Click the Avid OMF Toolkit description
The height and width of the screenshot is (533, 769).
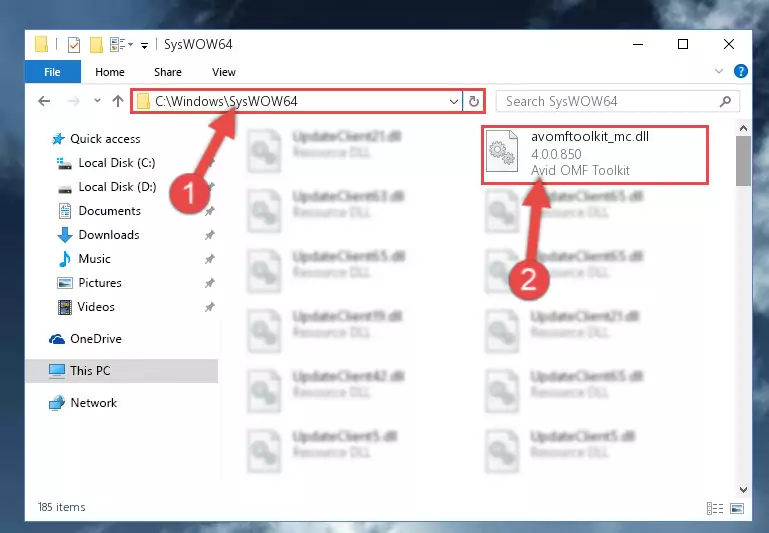pos(580,170)
